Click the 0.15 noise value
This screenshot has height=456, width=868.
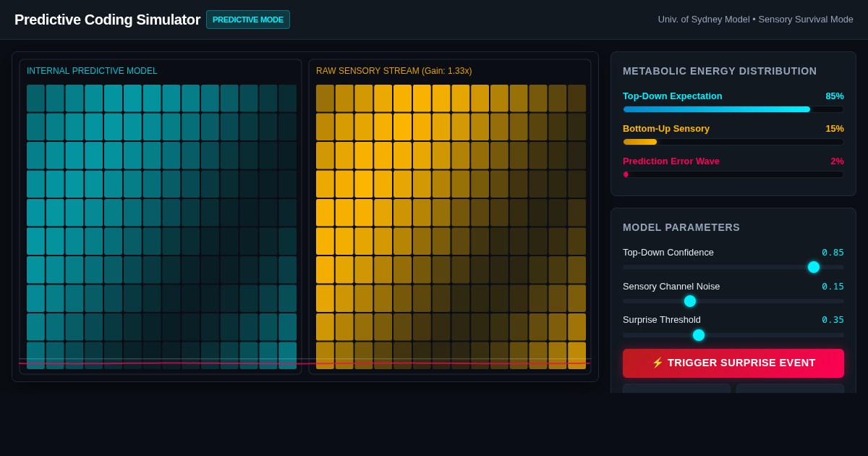(833, 287)
